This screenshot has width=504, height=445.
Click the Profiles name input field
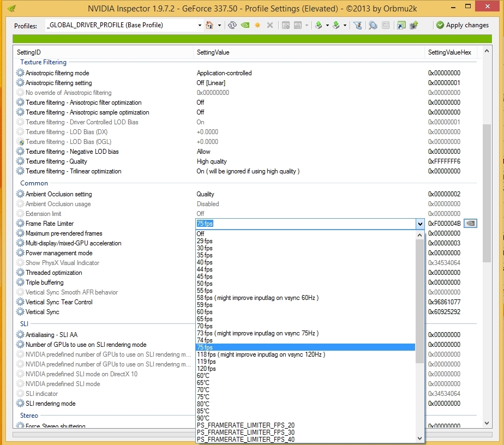pos(121,25)
